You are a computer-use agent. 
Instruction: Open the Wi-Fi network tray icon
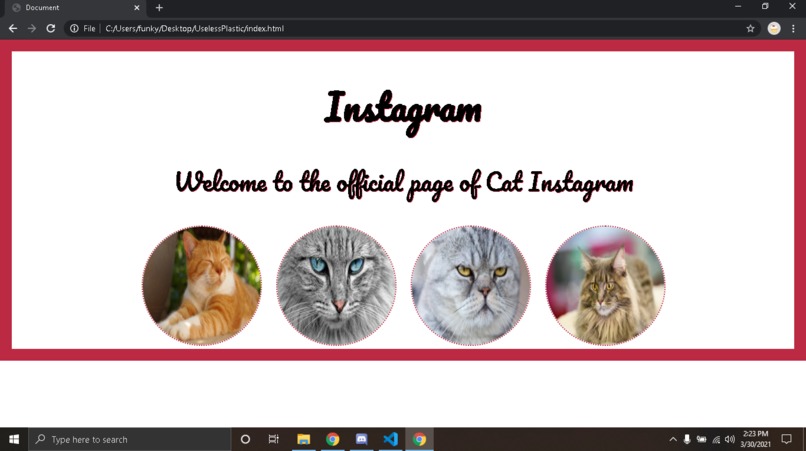click(716, 440)
